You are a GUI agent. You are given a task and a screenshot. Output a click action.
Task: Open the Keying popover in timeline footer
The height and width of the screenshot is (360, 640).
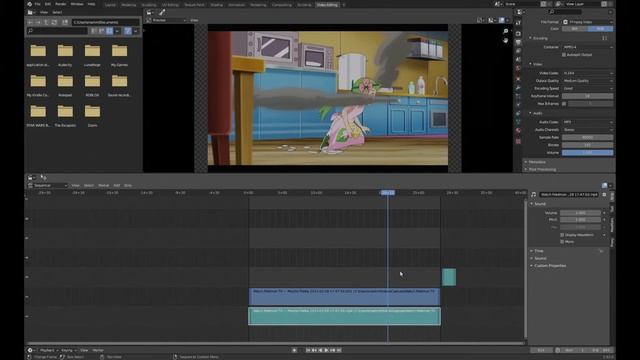tap(68, 350)
